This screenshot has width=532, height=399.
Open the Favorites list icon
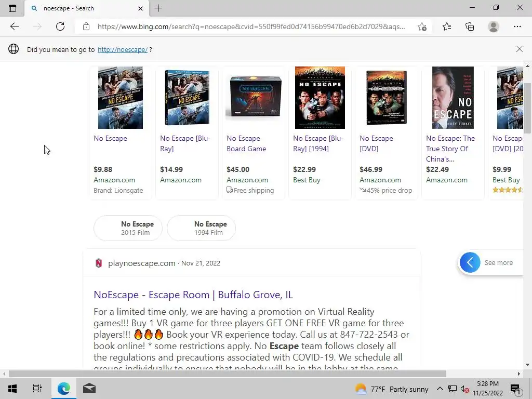[447, 26]
